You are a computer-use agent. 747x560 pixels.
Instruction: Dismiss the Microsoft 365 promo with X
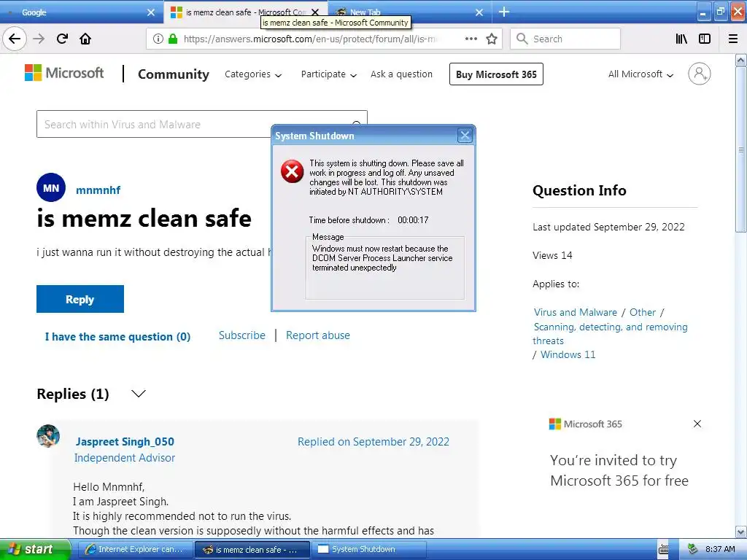click(x=697, y=424)
